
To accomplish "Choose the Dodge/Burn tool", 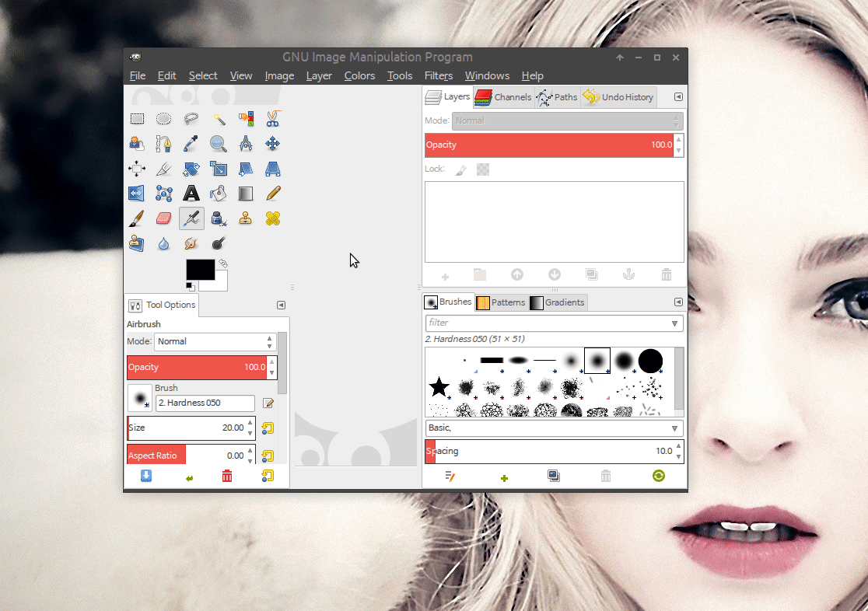I will pyautogui.click(x=219, y=243).
